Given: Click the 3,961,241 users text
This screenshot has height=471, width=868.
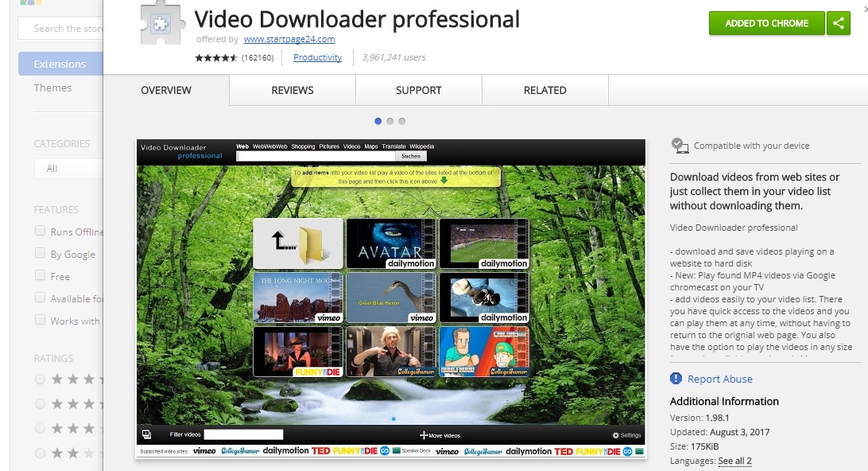Looking at the screenshot, I should [x=393, y=57].
